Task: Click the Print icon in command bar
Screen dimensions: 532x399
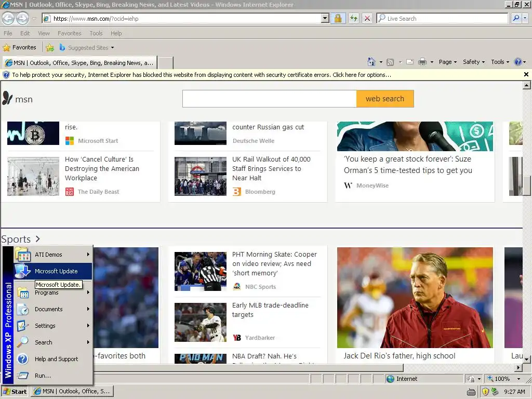Action: (x=422, y=62)
